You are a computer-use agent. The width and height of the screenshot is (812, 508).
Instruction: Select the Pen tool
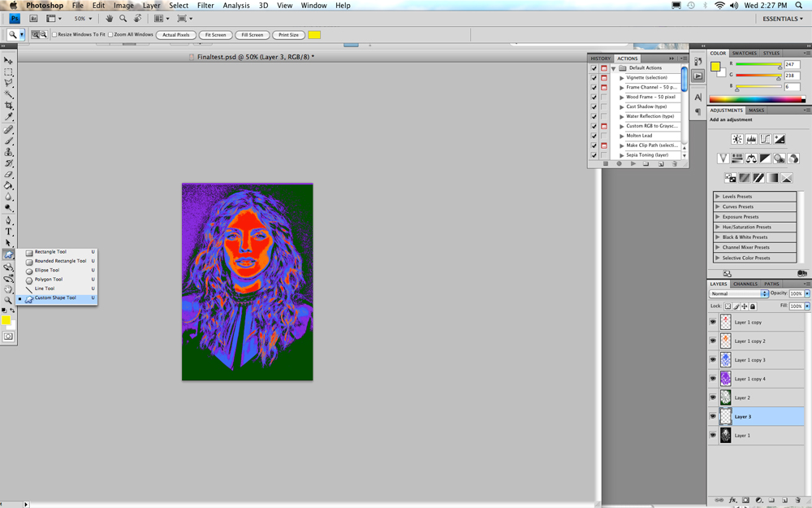[8, 221]
